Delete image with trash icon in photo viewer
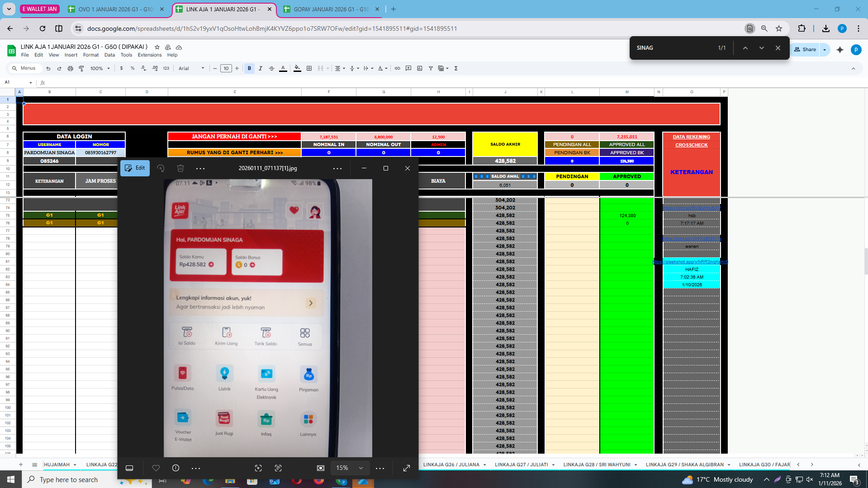This screenshot has height=488, width=868. (180, 168)
